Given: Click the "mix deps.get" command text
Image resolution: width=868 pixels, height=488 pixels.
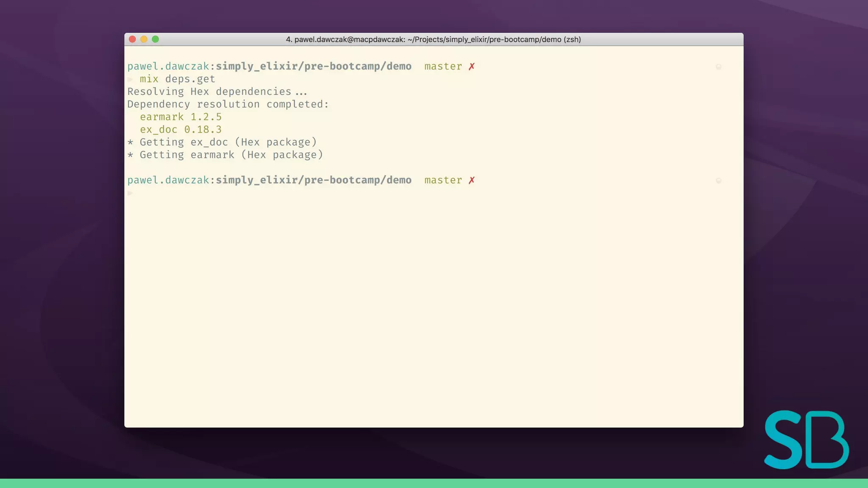Looking at the screenshot, I should [x=177, y=79].
